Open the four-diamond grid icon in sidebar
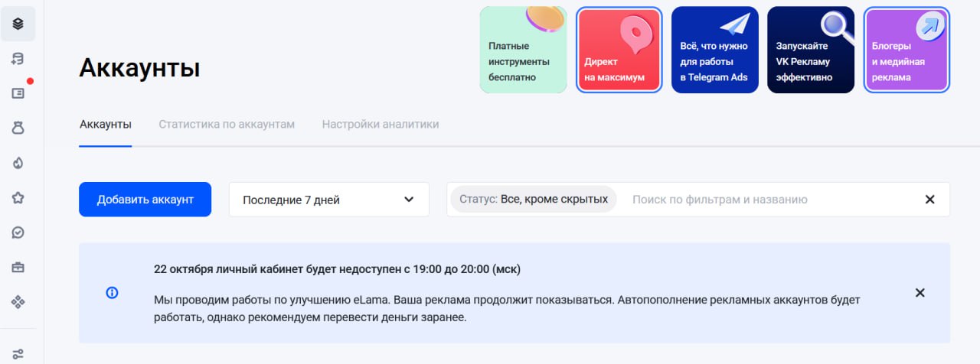 point(18,302)
